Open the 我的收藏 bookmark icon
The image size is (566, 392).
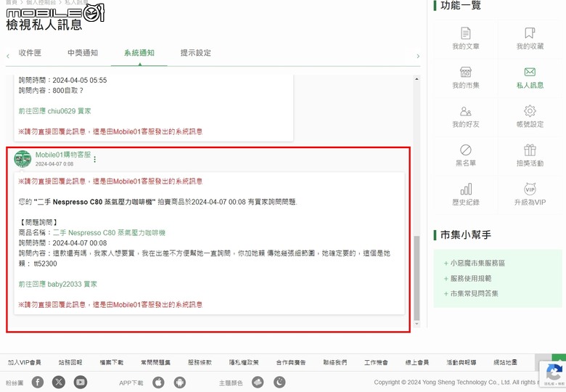coord(530,33)
